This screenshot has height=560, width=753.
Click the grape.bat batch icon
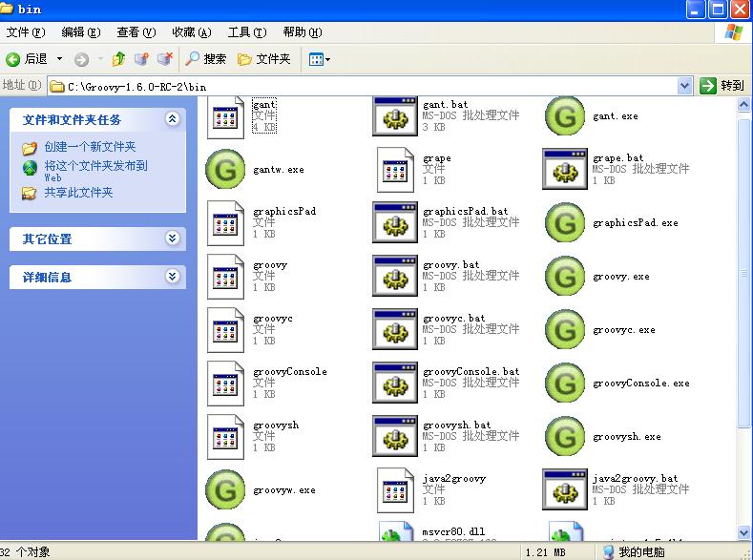(x=565, y=169)
